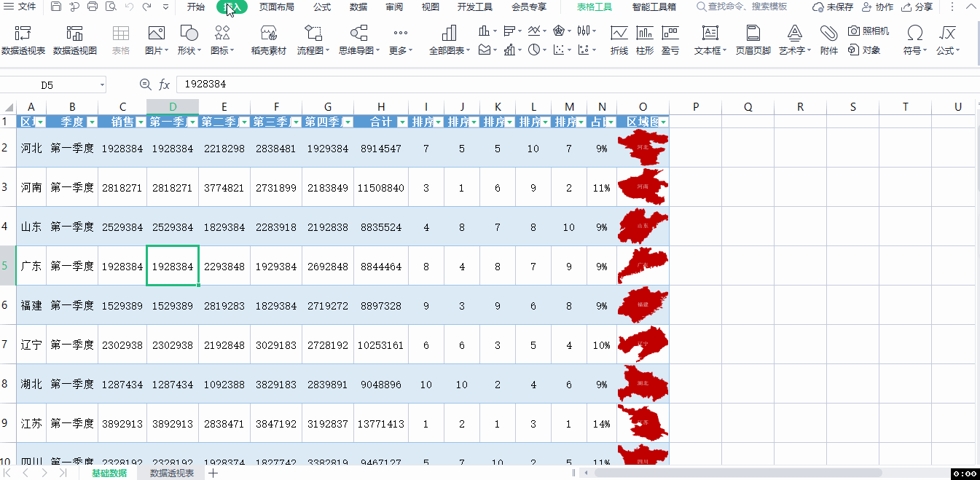
Task: Open the name box dropdown for D5
Action: 101,85
